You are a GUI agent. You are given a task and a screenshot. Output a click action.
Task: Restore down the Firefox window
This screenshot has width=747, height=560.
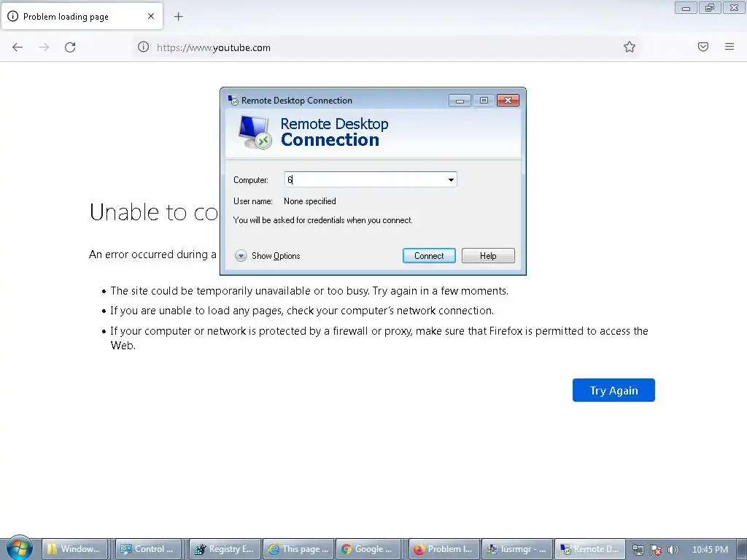pyautogui.click(x=710, y=7)
